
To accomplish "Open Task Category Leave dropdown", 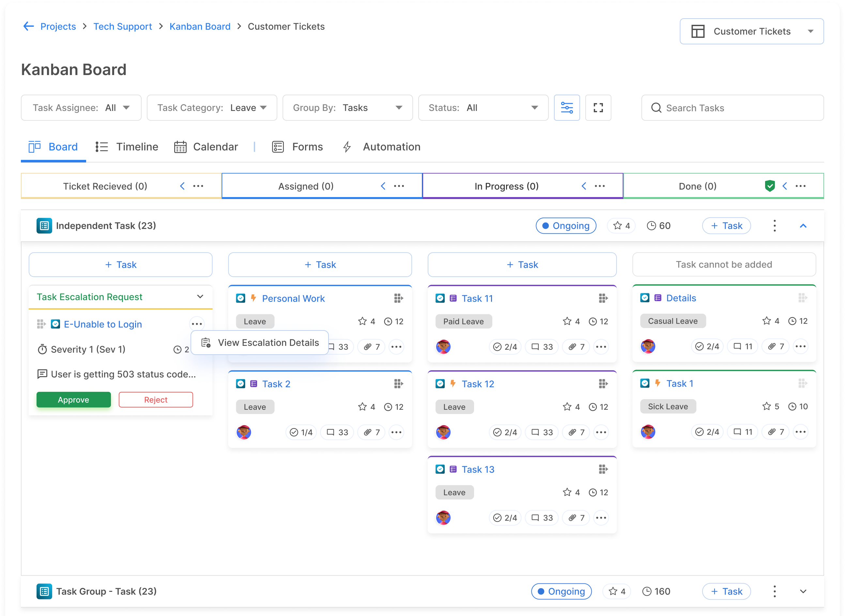I will point(212,108).
